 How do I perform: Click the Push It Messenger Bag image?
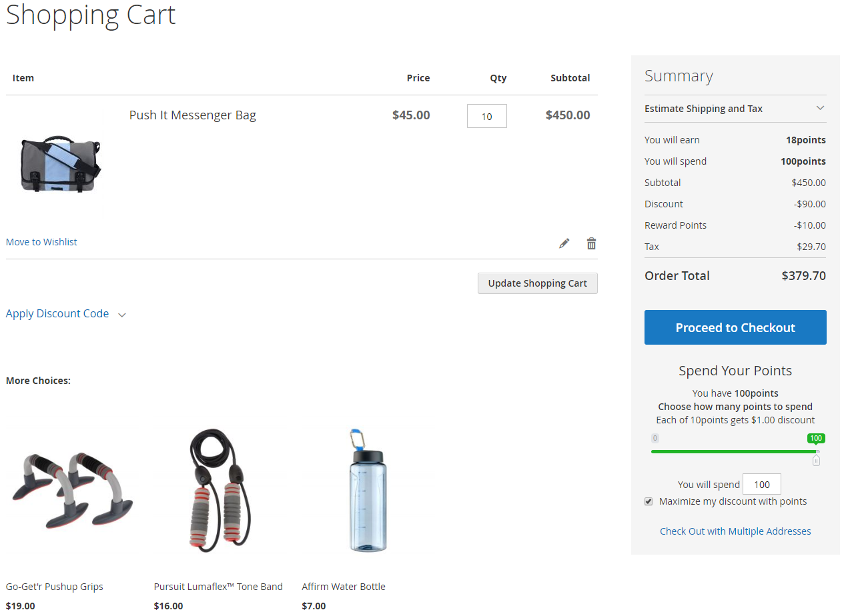point(61,165)
